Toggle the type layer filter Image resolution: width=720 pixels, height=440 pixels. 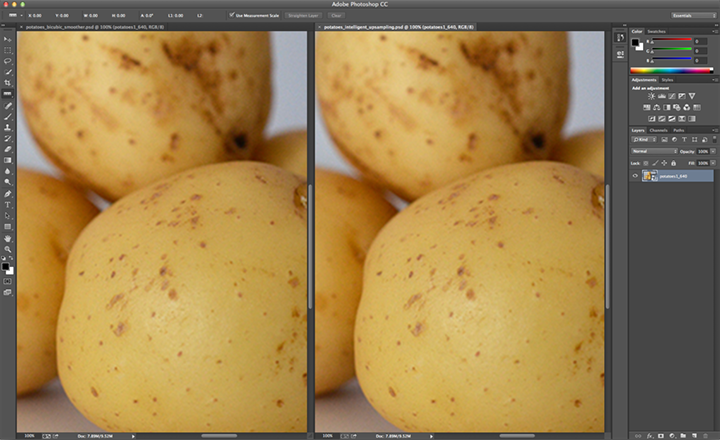click(684, 140)
